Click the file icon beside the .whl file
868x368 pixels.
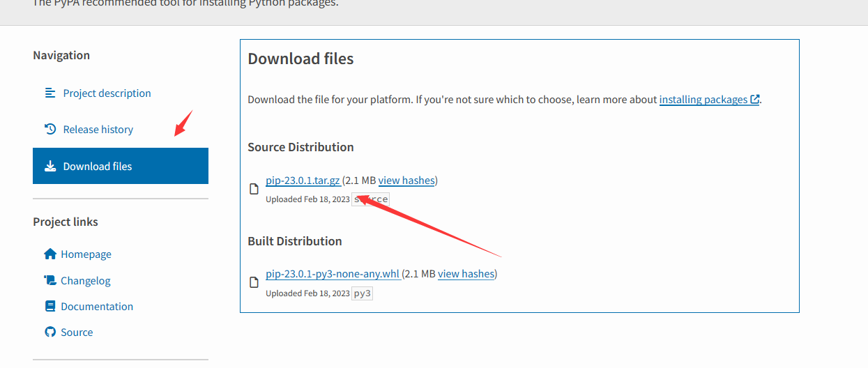(x=254, y=282)
